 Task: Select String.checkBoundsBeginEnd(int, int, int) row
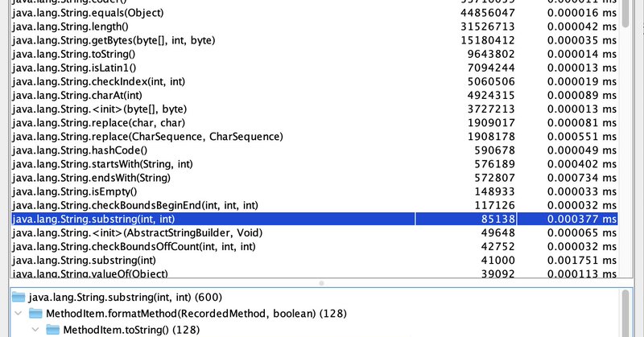click(x=314, y=205)
